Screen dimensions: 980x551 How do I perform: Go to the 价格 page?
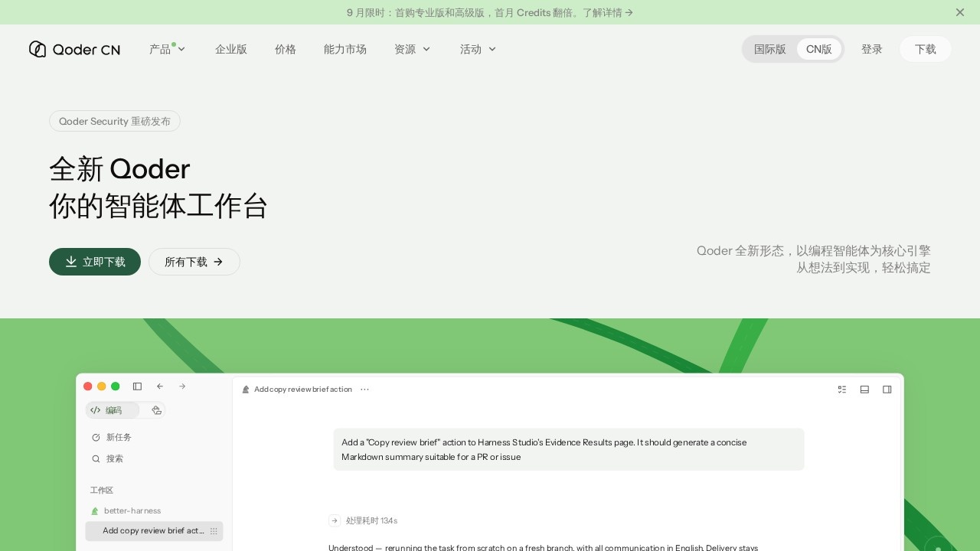286,49
